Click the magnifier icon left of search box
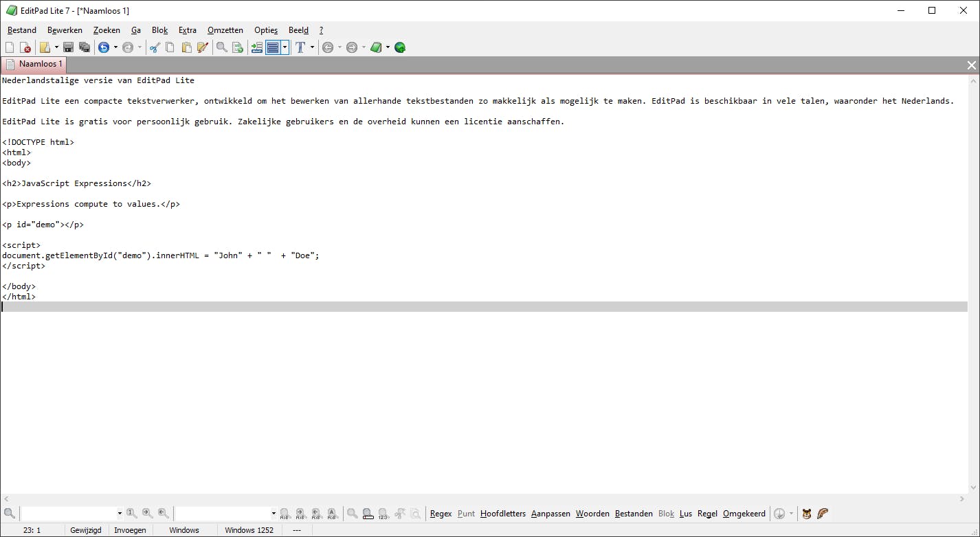This screenshot has height=537, width=980. click(10, 513)
